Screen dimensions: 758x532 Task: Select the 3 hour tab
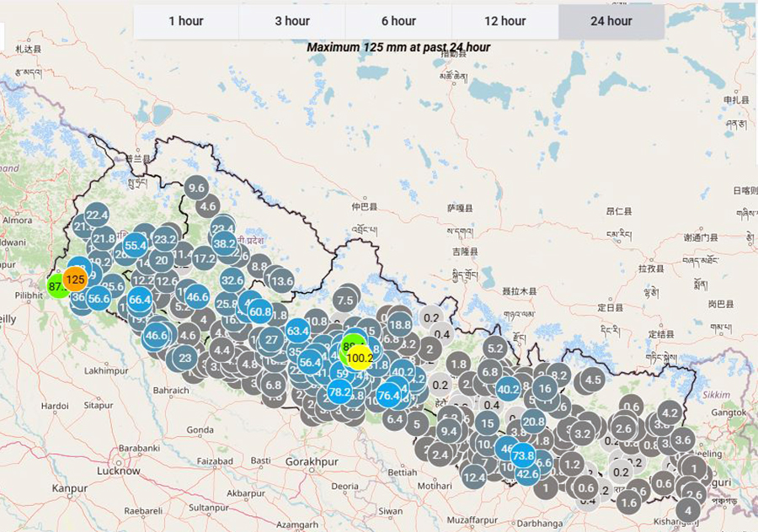click(292, 21)
